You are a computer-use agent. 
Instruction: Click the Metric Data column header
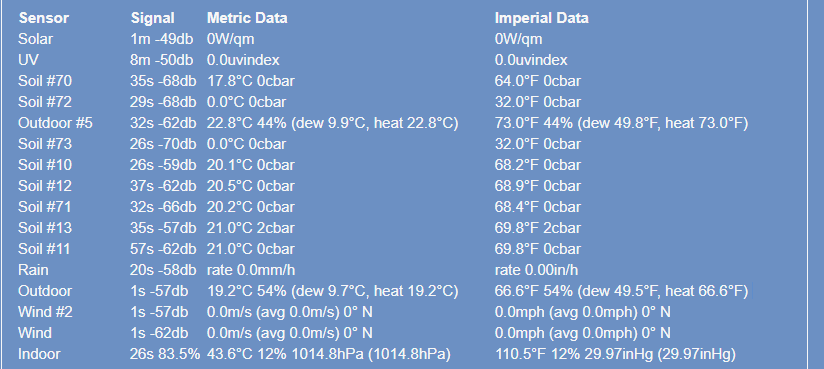(x=247, y=18)
